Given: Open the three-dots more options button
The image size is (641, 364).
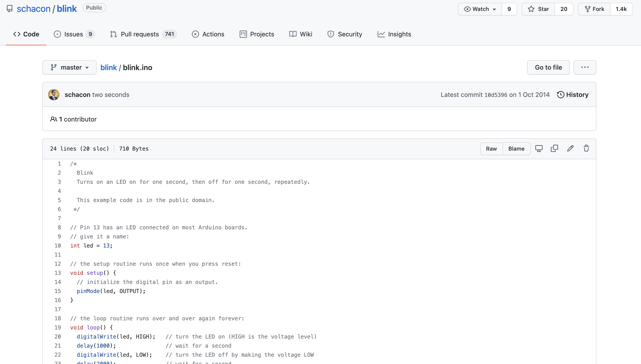Looking at the screenshot, I should pyautogui.click(x=585, y=67).
